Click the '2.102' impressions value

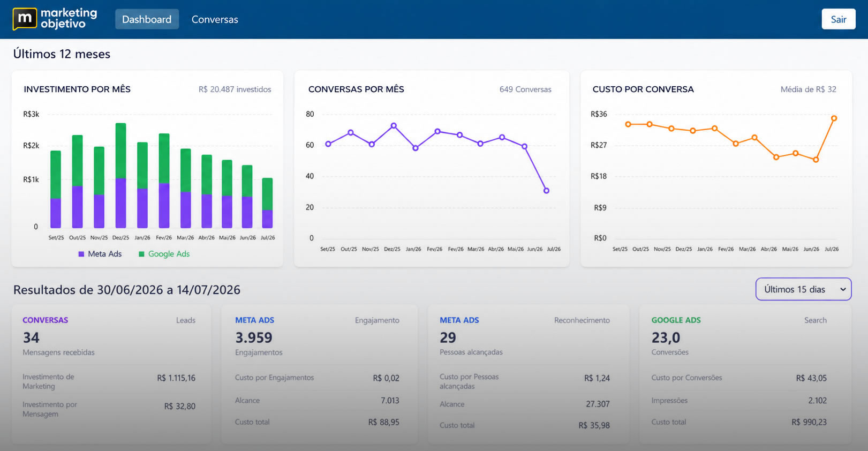(818, 401)
